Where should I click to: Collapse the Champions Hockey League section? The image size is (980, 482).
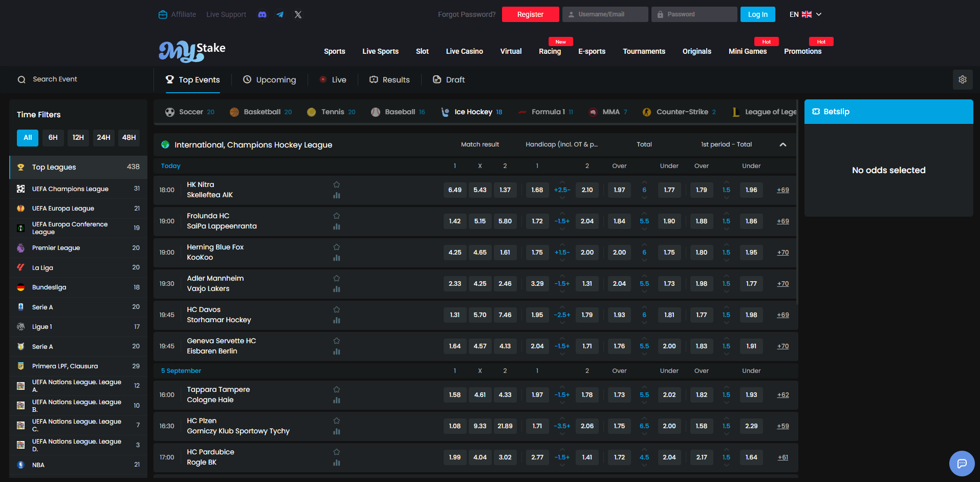tap(782, 144)
